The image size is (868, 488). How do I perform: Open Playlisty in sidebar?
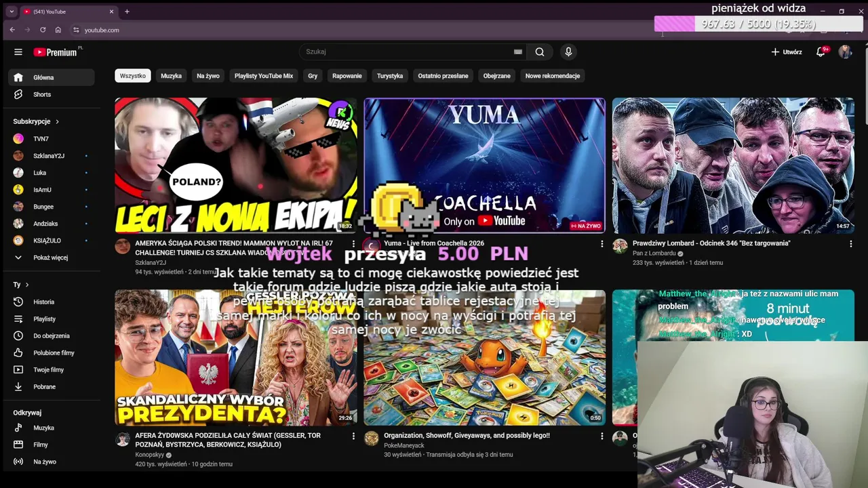[52, 319]
